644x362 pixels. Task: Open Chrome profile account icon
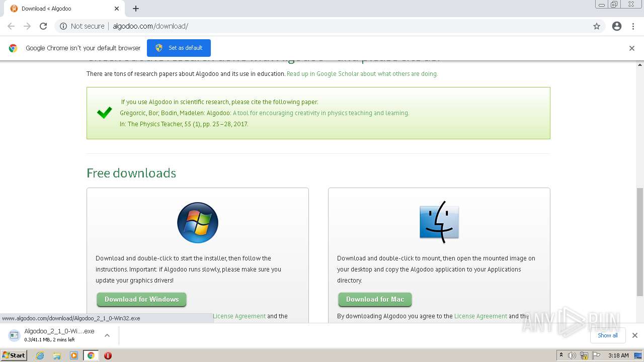point(617,26)
